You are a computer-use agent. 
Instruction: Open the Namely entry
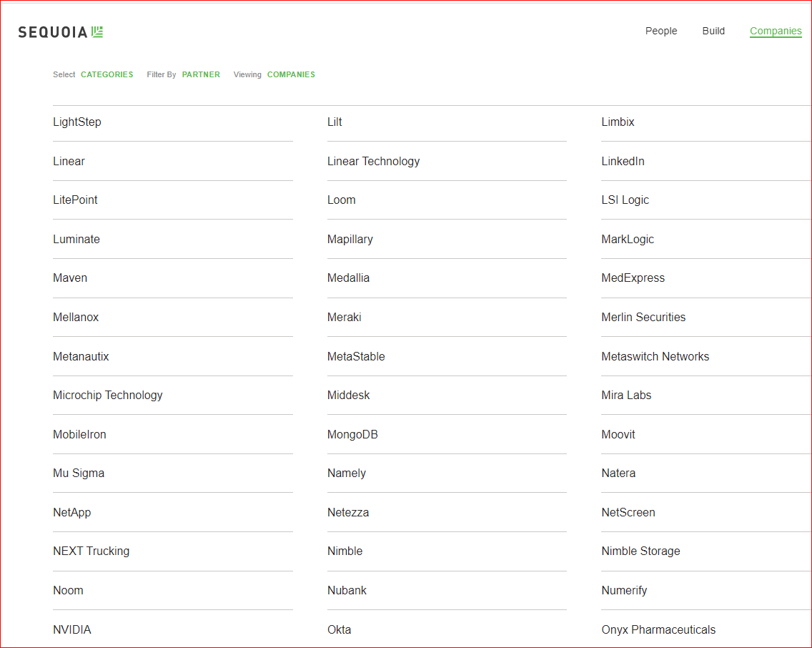click(347, 473)
